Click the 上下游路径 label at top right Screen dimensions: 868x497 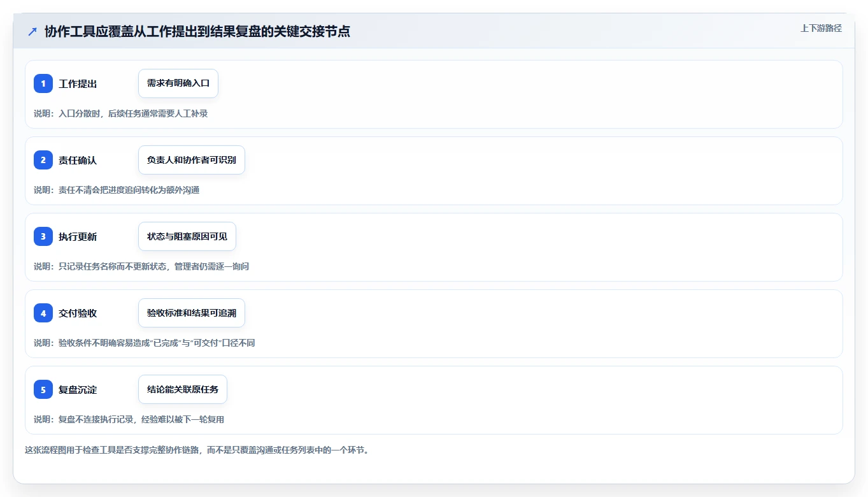pos(822,28)
